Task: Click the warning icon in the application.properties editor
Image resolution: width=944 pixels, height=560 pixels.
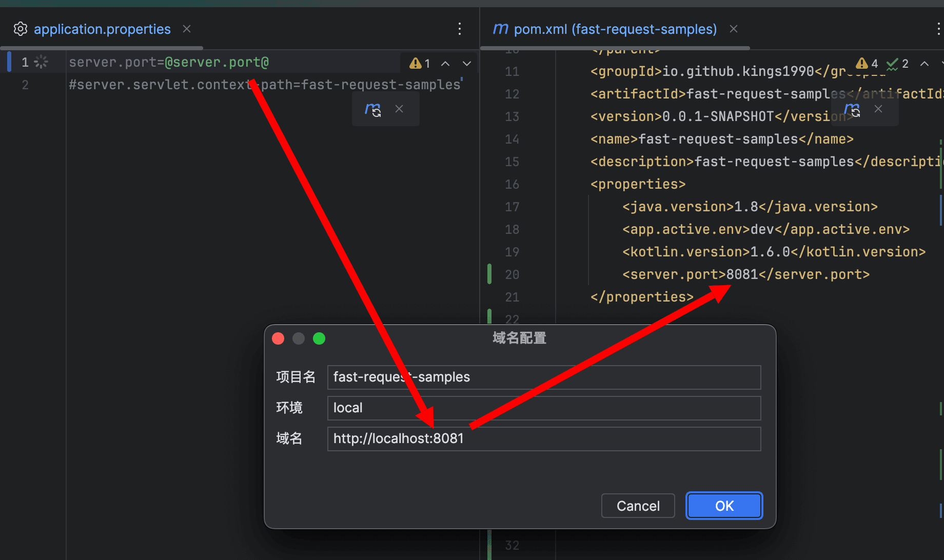Action: tap(415, 63)
